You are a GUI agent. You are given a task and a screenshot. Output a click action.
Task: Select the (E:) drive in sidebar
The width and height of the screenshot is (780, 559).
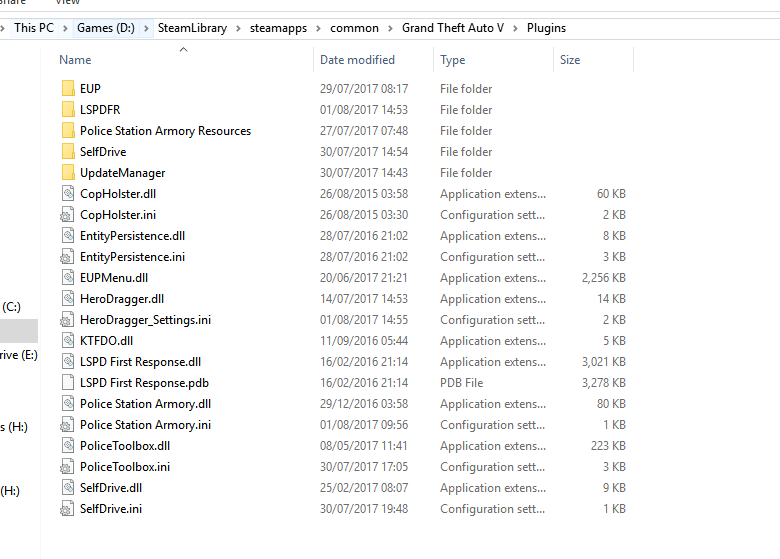pyautogui.click(x=18, y=355)
